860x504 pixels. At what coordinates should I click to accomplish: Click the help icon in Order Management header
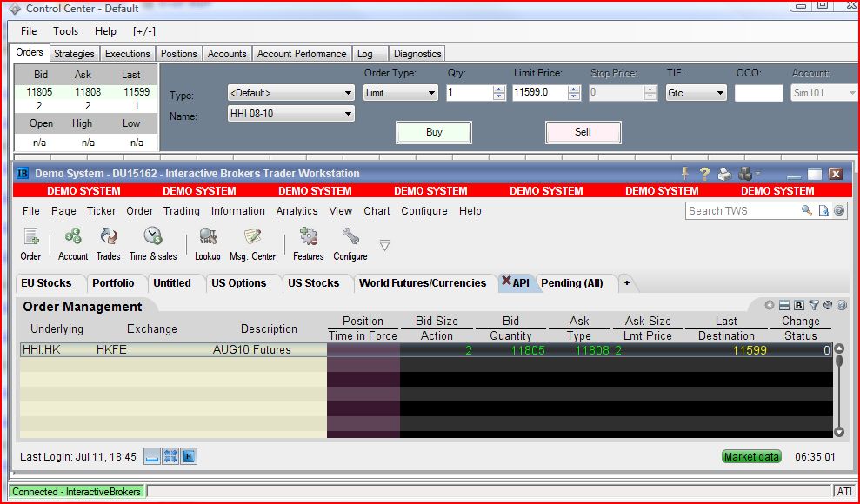click(x=842, y=306)
